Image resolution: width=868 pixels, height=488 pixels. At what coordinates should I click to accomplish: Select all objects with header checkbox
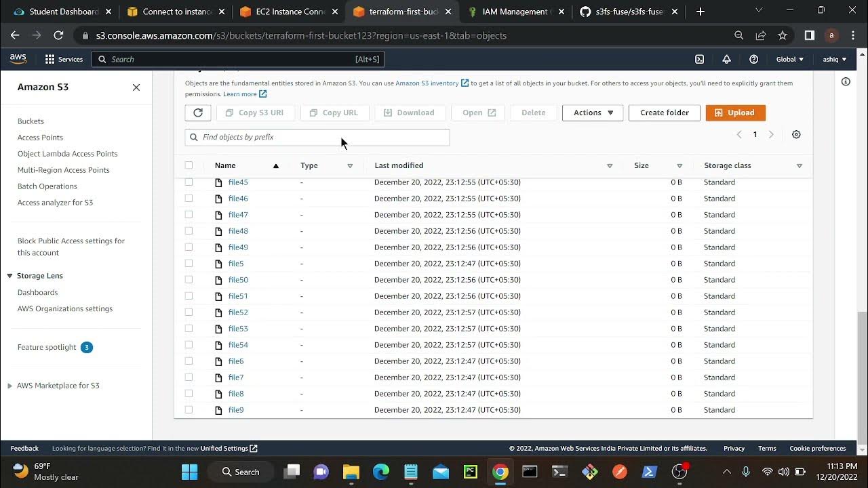pyautogui.click(x=189, y=165)
